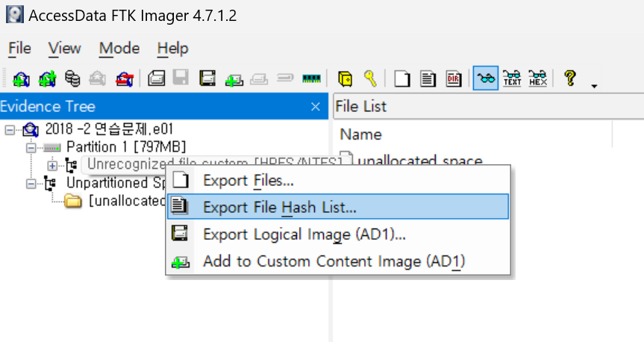Open the View menu

coord(64,48)
